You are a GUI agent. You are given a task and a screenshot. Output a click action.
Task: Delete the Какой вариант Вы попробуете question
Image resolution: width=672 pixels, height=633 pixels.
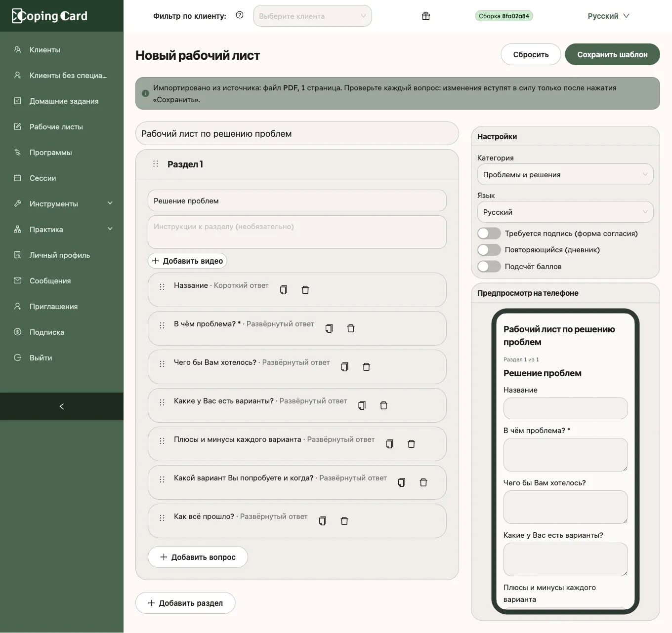[x=423, y=482]
